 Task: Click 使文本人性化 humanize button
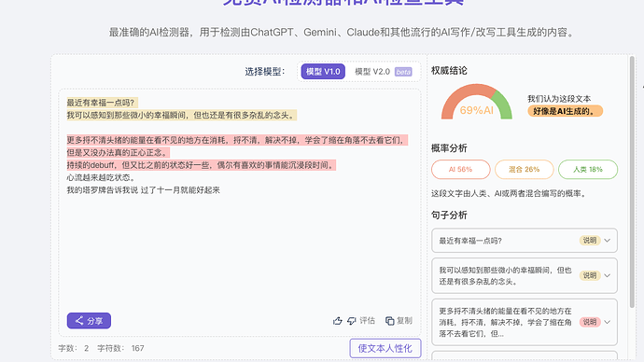385,348
